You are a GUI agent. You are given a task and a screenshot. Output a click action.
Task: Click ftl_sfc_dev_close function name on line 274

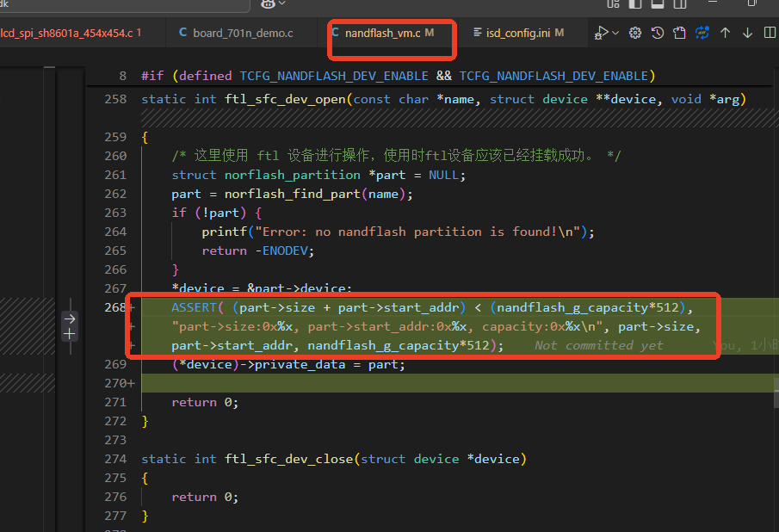click(288, 460)
